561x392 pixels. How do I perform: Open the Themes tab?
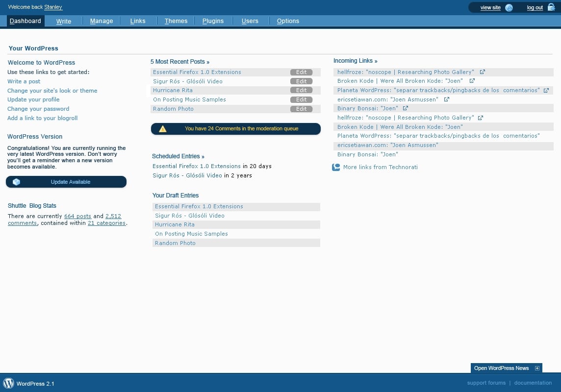(176, 21)
